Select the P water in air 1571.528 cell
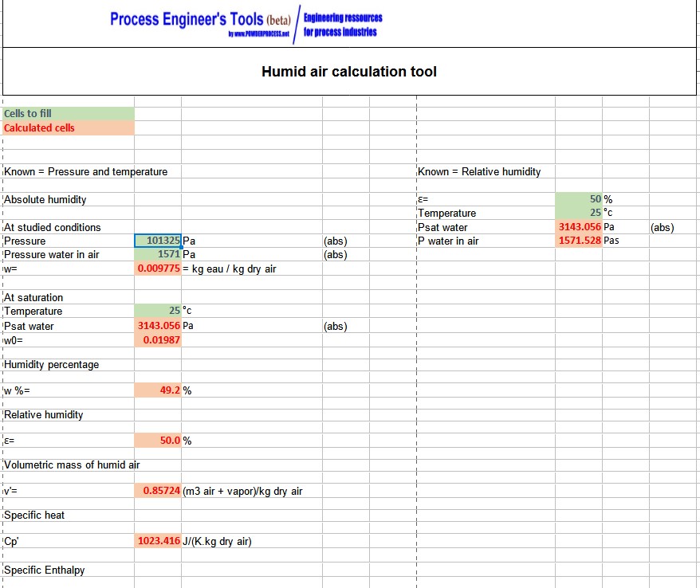This screenshot has height=588, width=700. pos(578,241)
